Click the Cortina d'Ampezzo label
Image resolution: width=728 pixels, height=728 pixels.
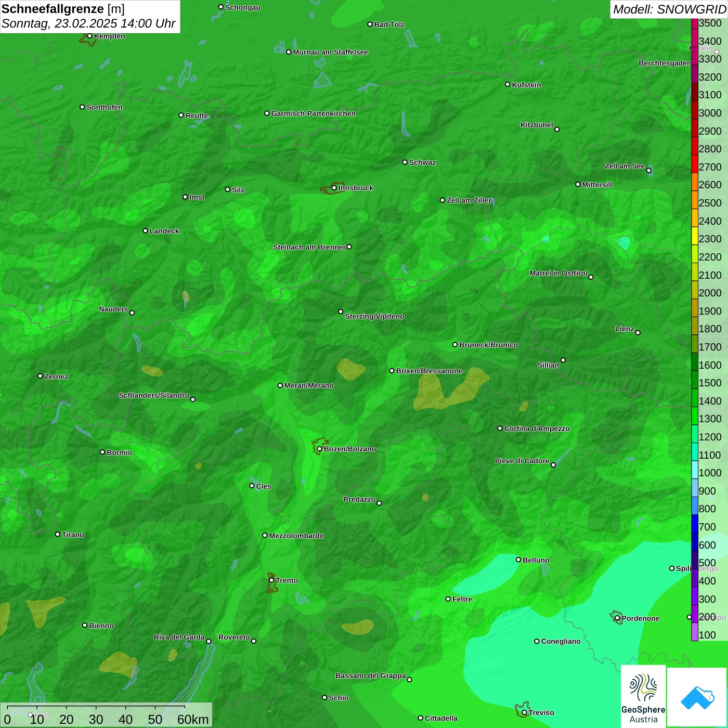[x=537, y=428]
